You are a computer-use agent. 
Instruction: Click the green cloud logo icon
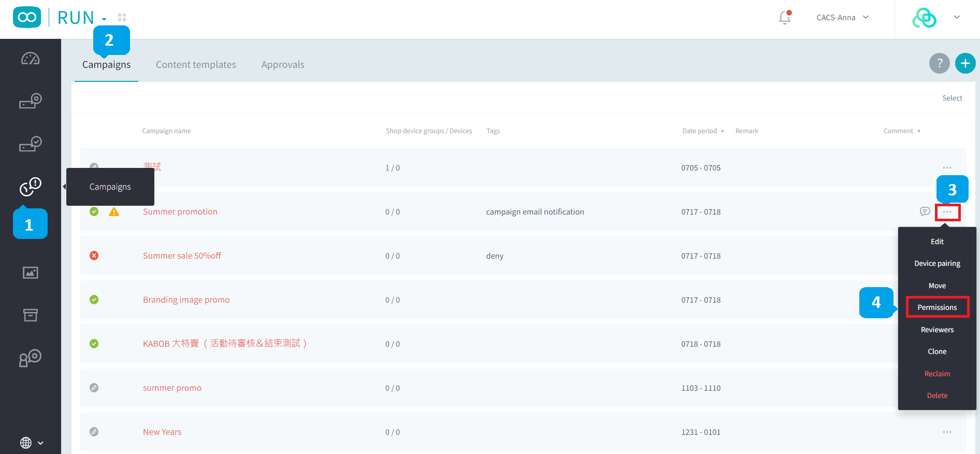click(924, 18)
